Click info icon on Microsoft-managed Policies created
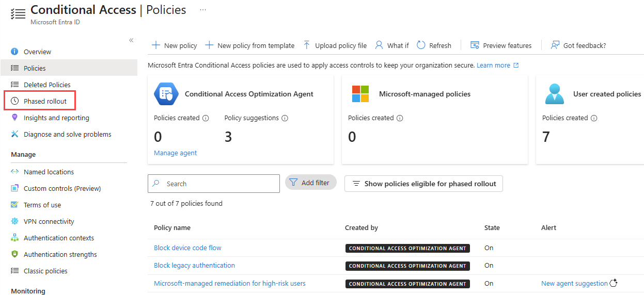Image resolution: width=644 pixels, height=295 pixels. (x=400, y=118)
